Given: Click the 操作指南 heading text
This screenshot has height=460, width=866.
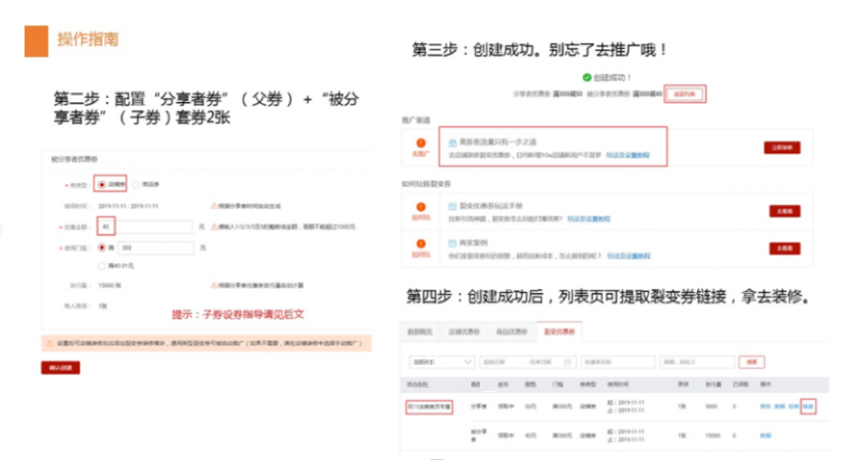Looking at the screenshot, I should [88, 40].
